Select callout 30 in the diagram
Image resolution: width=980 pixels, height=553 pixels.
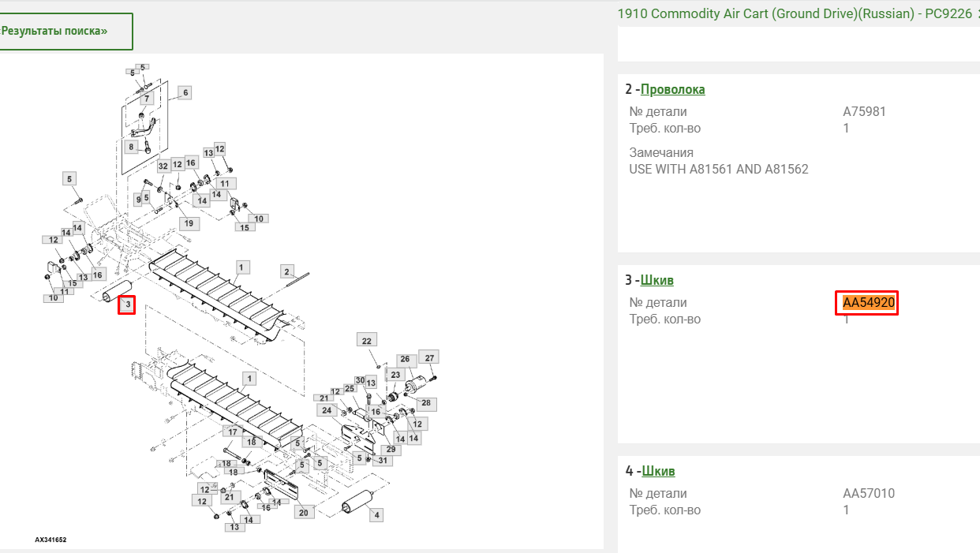point(360,380)
